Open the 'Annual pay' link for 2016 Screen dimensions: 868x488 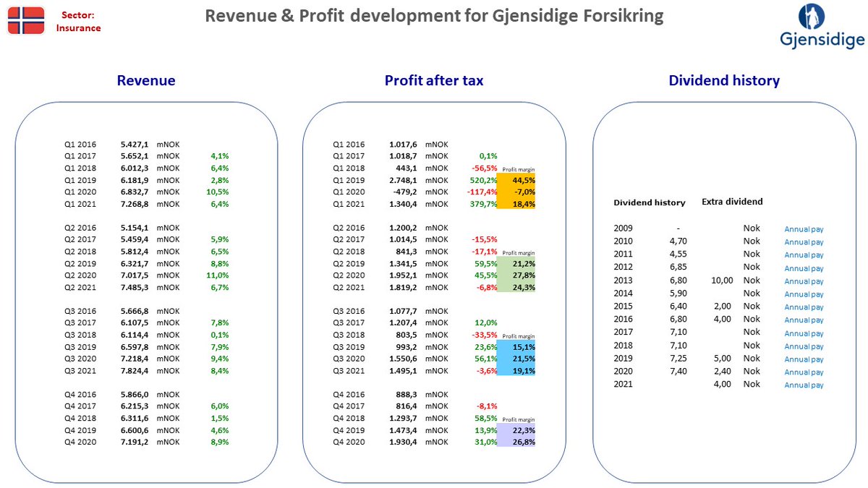(804, 320)
